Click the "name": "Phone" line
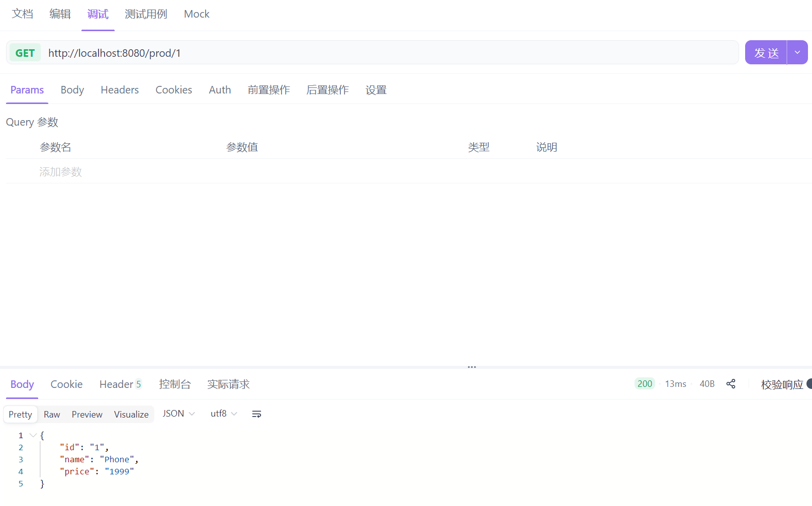 coord(99,459)
